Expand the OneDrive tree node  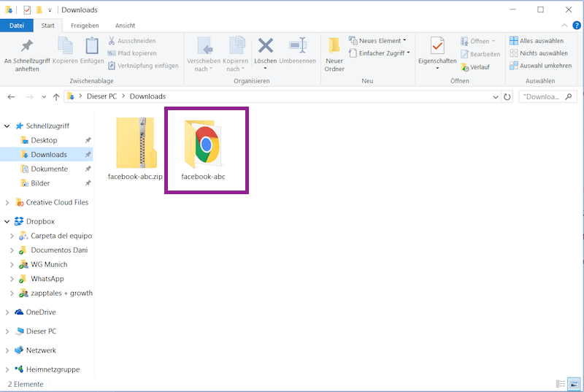click(x=7, y=312)
